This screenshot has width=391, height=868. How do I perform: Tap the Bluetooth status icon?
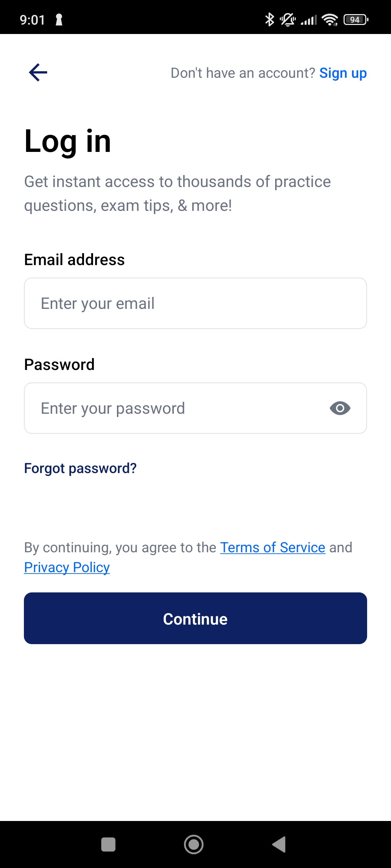(269, 20)
